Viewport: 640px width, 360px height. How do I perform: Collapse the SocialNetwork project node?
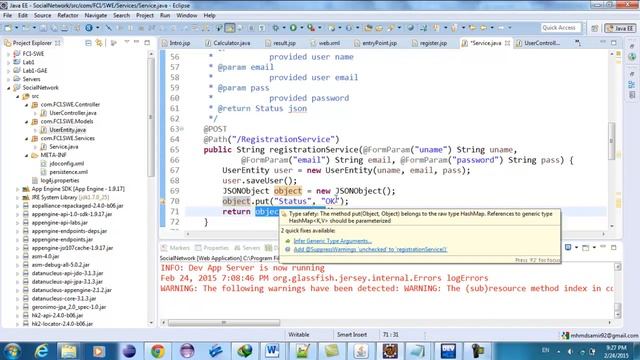[x=9, y=88]
